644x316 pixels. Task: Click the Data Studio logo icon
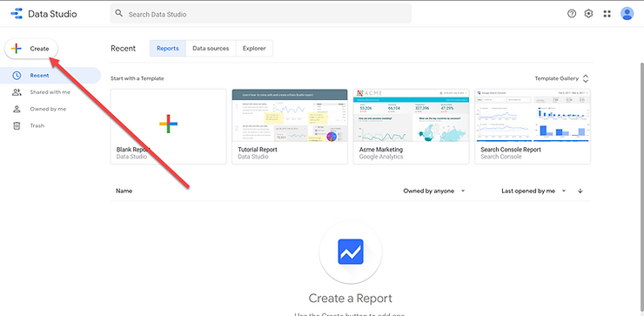click(x=17, y=14)
